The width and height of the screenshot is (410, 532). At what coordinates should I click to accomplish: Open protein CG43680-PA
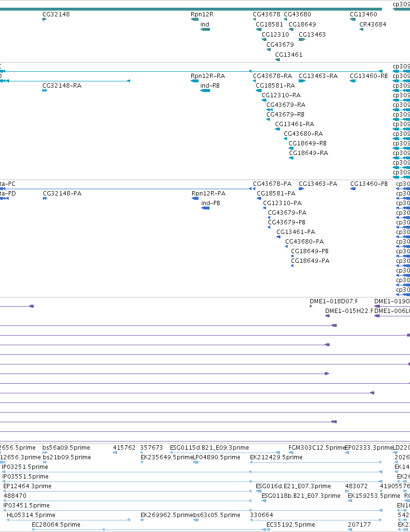click(304, 242)
